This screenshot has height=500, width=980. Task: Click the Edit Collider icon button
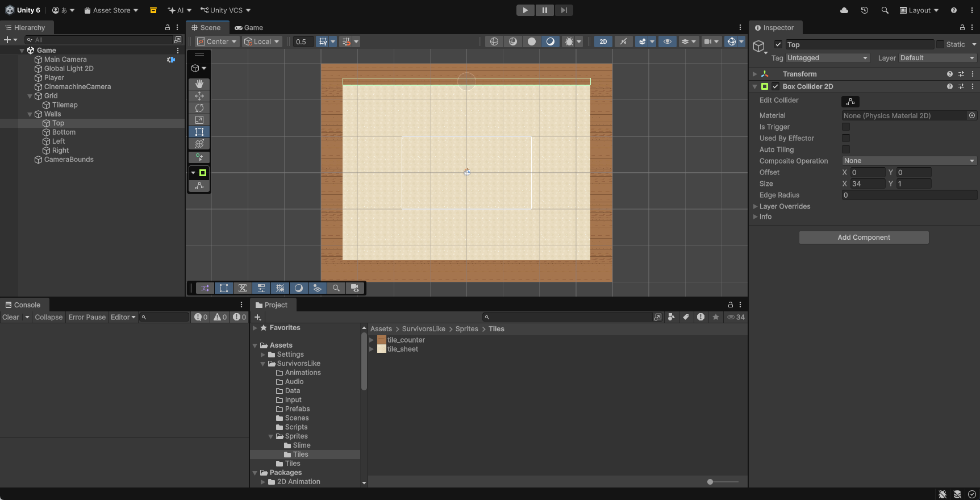tap(850, 102)
